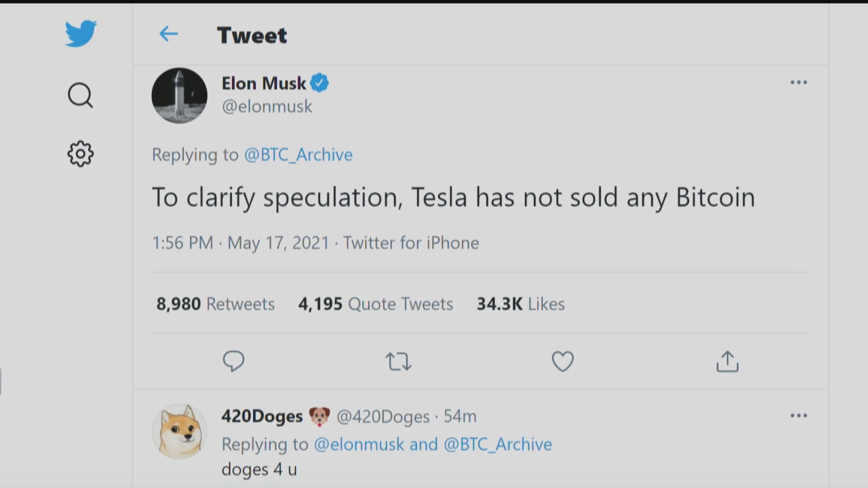Click Elon Musk's profile picture
Screen dimensions: 868x488
click(179, 95)
